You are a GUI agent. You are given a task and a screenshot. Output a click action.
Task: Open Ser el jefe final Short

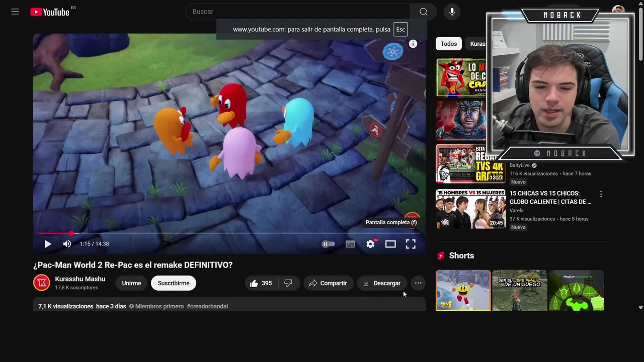click(x=520, y=290)
